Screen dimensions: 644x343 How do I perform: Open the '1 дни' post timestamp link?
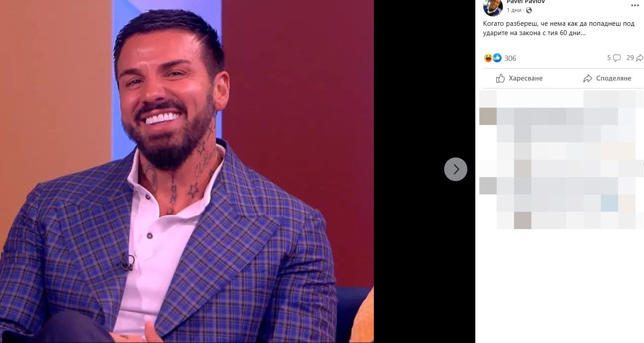(515, 11)
